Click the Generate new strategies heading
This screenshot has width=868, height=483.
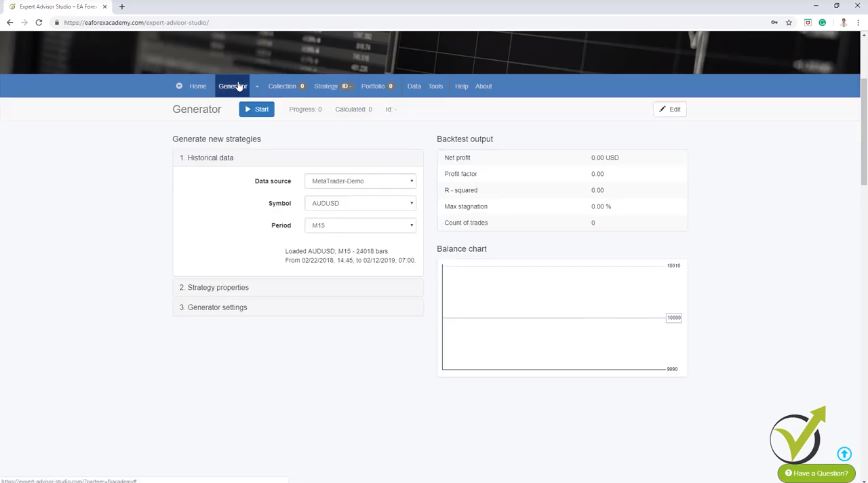pyautogui.click(x=216, y=139)
